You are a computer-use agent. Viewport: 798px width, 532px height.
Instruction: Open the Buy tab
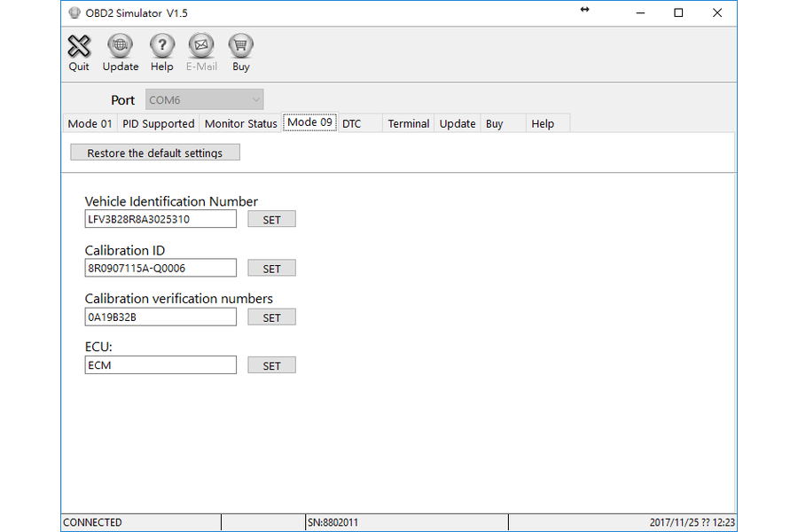point(494,123)
